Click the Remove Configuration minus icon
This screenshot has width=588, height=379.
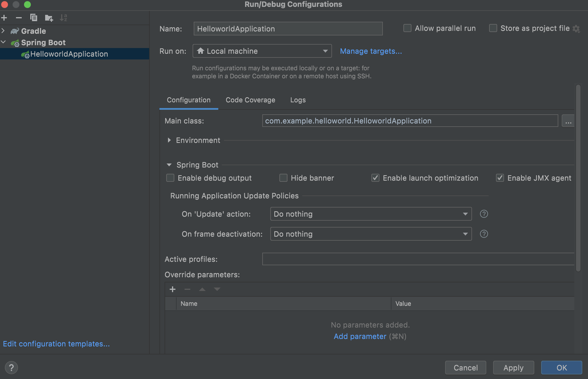pyautogui.click(x=19, y=18)
